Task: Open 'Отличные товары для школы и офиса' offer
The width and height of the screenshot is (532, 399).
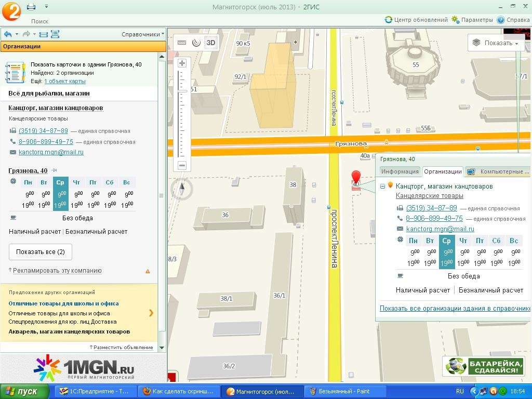Action: tap(63, 303)
